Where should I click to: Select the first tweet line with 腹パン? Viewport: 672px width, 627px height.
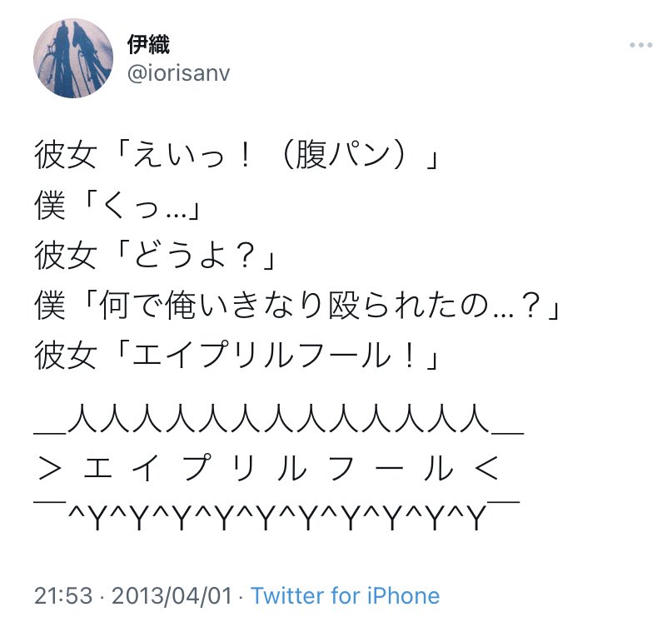(x=236, y=155)
